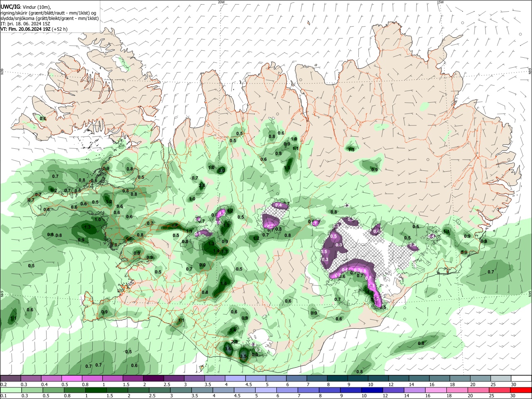Click the 2.6 precipitation value label
The height and width of the screenshot is (399, 532).
[x=202, y=185]
